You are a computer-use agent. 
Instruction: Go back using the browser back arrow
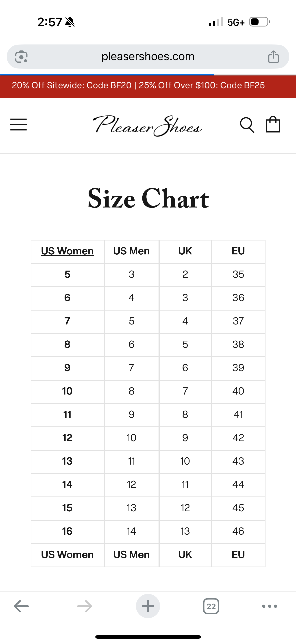[x=22, y=606]
